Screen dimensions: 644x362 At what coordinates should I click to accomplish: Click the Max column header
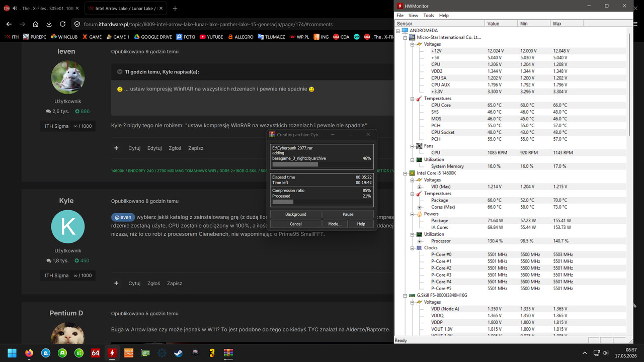tap(566, 24)
